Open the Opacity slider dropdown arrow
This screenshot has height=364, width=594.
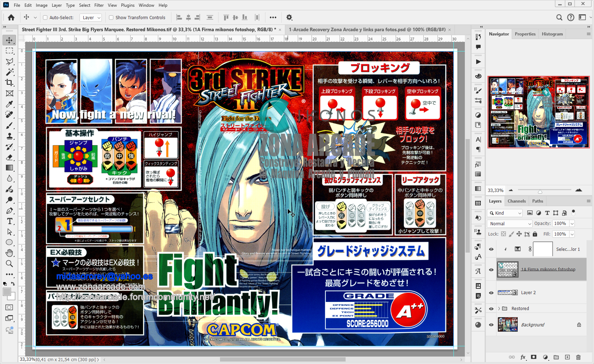click(572, 224)
